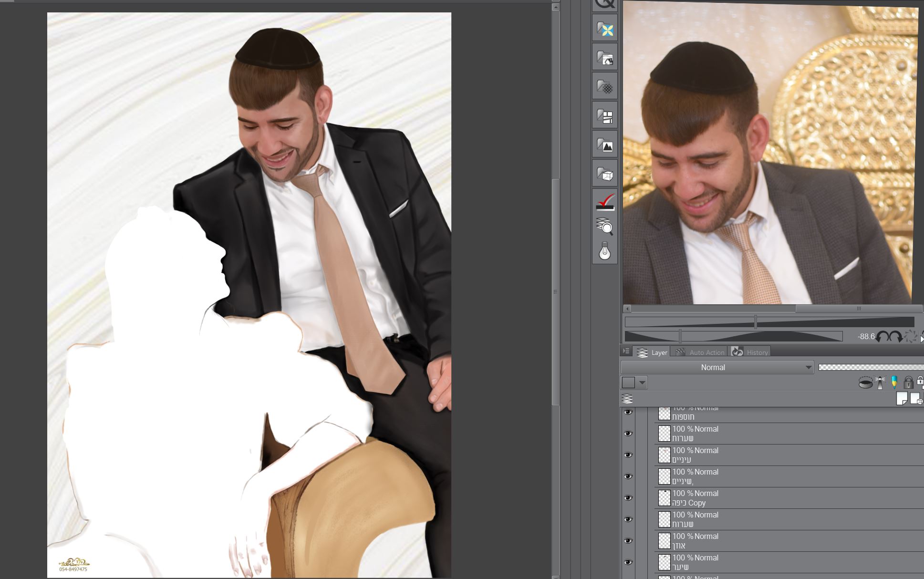Image resolution: width=924 pixels, height=579 pixels.
Task: Click the search layer magnifier icon
Action: [605, 227]
